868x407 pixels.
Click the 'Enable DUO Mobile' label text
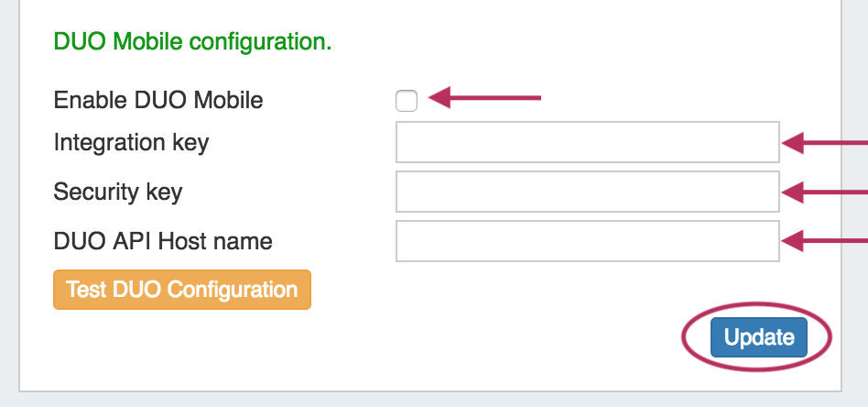(158, 100)
